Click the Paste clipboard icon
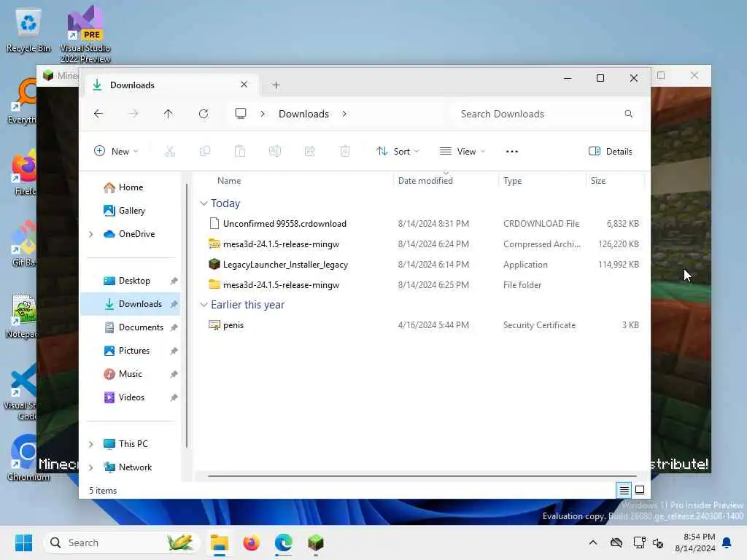Image resolution: width=747 pixels, height=560 pixels. pos(240,152)
